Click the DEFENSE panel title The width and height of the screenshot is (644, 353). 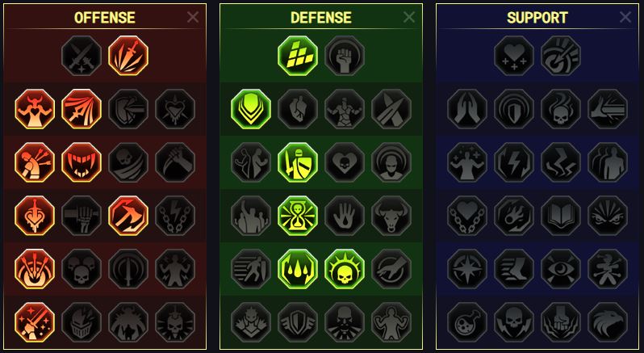click(x=321, y=18)
